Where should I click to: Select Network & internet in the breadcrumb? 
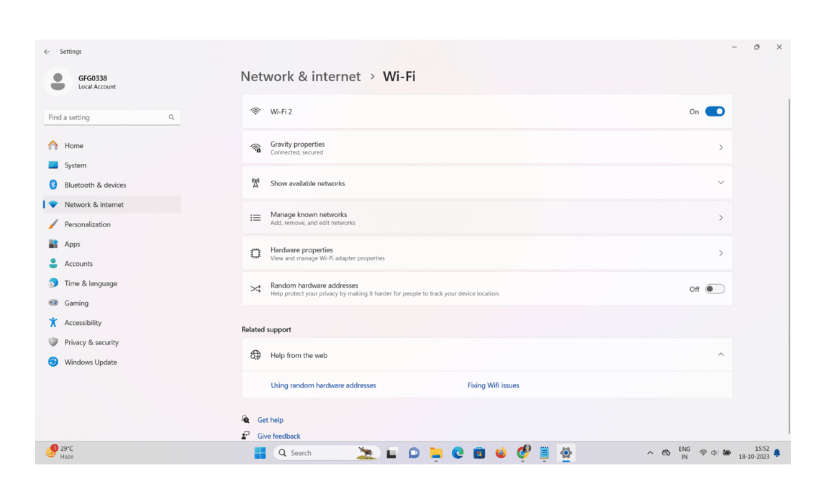(x=300, y=76)
